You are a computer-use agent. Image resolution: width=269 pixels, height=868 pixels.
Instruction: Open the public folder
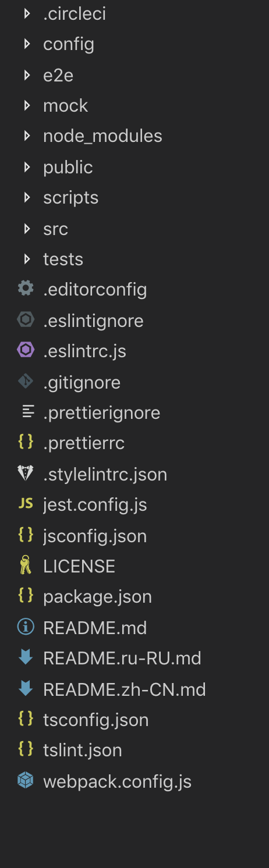point(68,168)
